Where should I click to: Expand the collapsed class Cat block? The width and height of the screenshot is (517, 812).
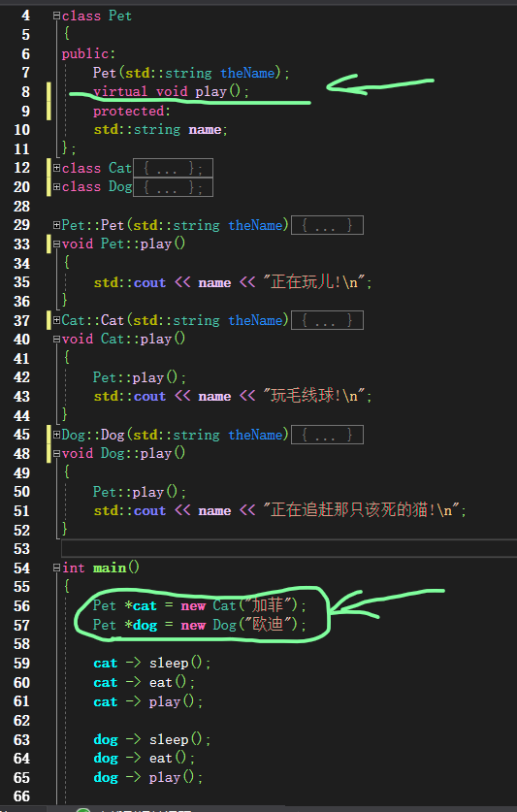click(56, 168)
